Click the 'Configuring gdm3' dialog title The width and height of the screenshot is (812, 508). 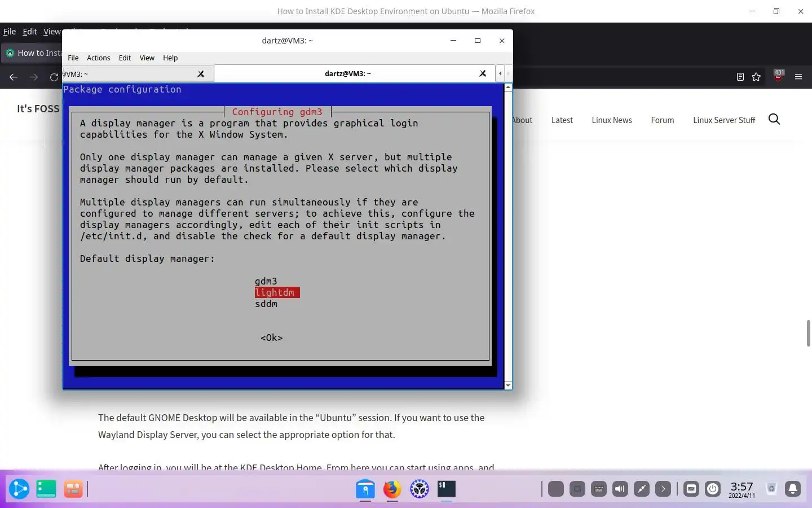coord(277,112)
